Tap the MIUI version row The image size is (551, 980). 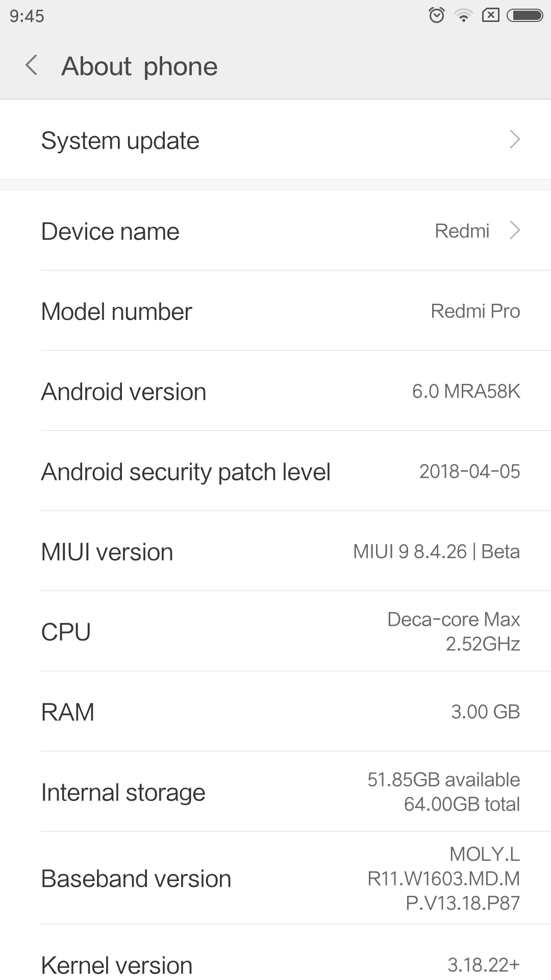pos(275,551)
